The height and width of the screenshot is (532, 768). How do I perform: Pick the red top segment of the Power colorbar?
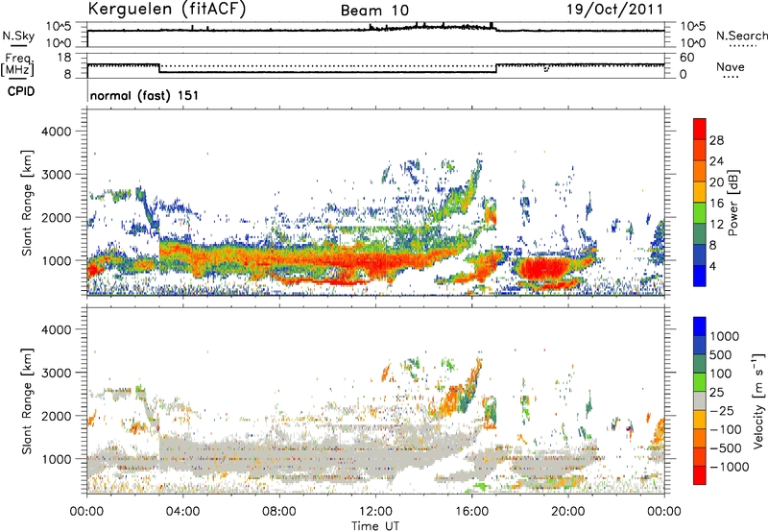click(700, 129)
